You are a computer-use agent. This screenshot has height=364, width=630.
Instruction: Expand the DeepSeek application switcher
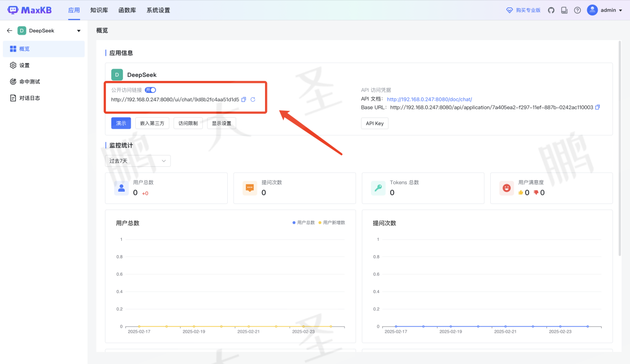79,31
